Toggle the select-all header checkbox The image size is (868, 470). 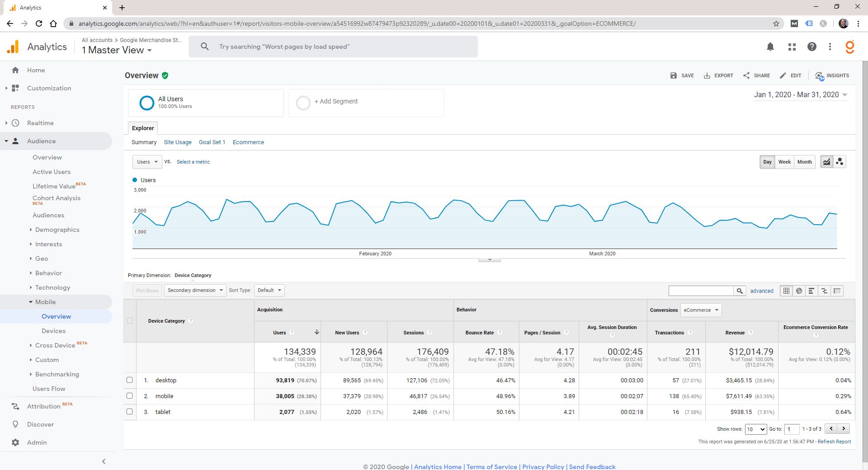130,320
